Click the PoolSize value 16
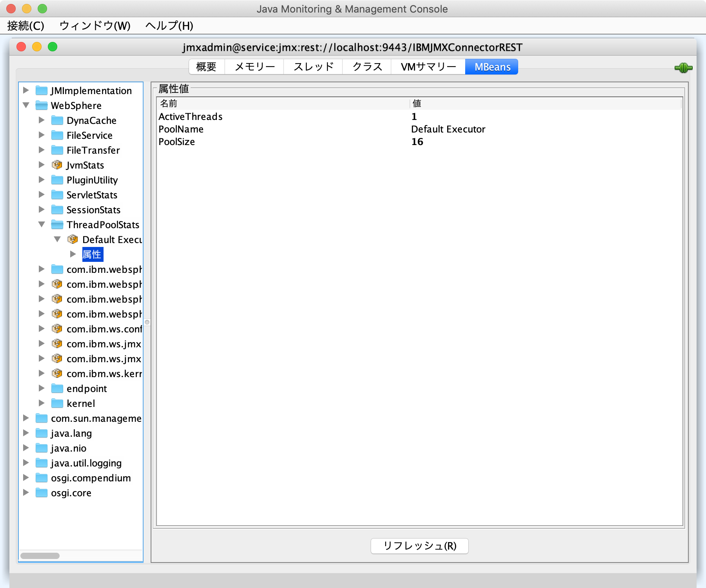Viewport: 706px width, 588px height. pos(417,142)
